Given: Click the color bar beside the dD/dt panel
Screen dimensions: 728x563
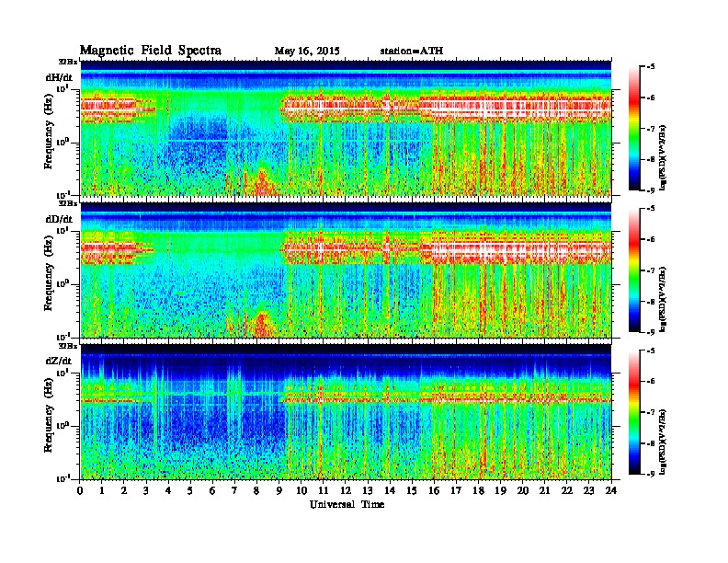Looking at the screenshot, I should pos(634,270).
